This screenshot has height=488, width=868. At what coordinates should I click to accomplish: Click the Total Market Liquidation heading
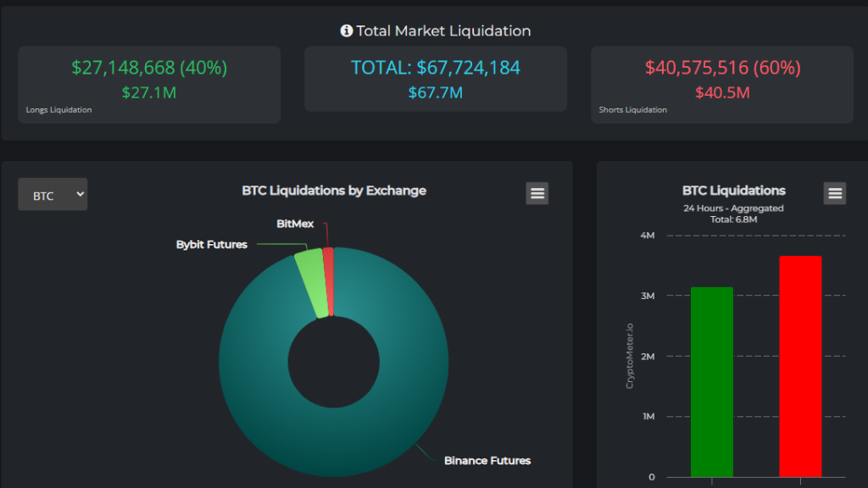tap(443, 30)
